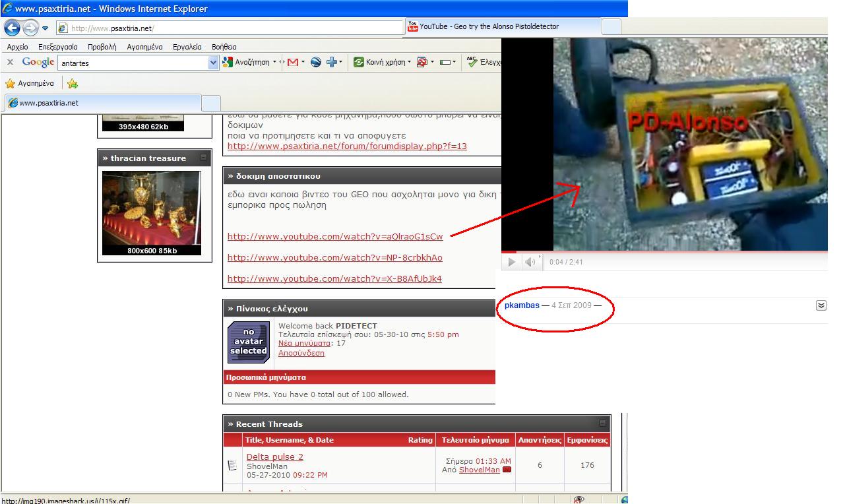Open the Εργαλεία menu
Image resolution: width=845 pixels, height=504 pixels.
pyautogui.click(x=187, y=47)
